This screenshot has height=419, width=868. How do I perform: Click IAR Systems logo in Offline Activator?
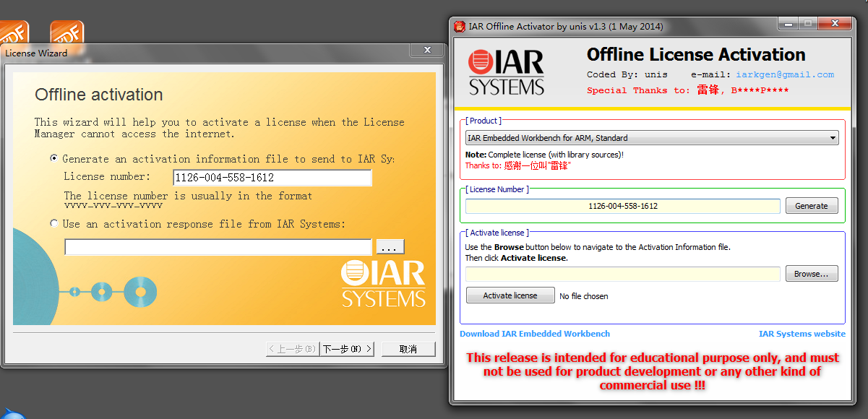(506, 72)
